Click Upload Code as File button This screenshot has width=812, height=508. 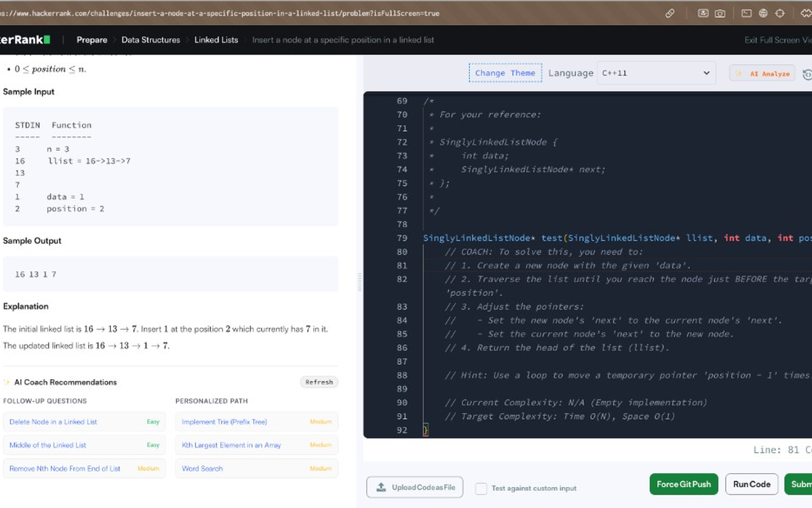(x=415, y=487)
